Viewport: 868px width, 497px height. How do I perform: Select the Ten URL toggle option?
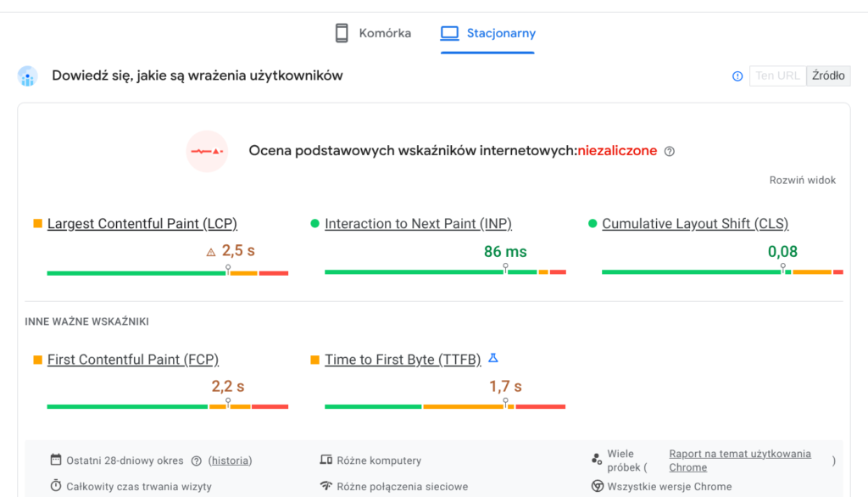click(778, 76)
